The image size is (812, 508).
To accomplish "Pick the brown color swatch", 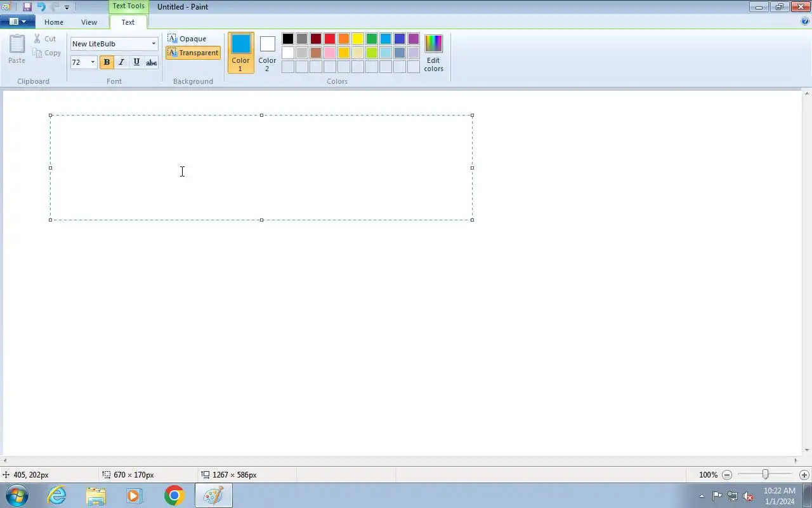I will point(316,53).
